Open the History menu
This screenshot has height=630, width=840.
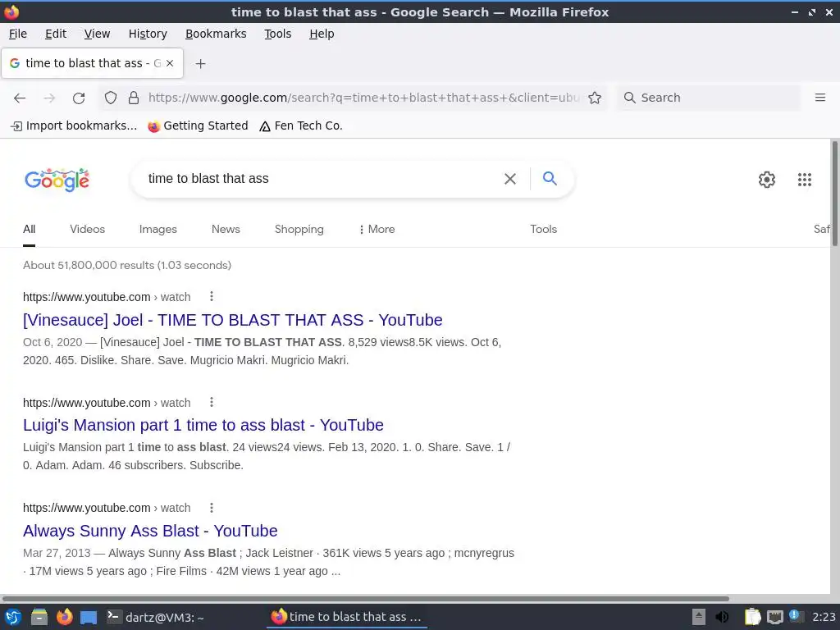pos(148,34)
